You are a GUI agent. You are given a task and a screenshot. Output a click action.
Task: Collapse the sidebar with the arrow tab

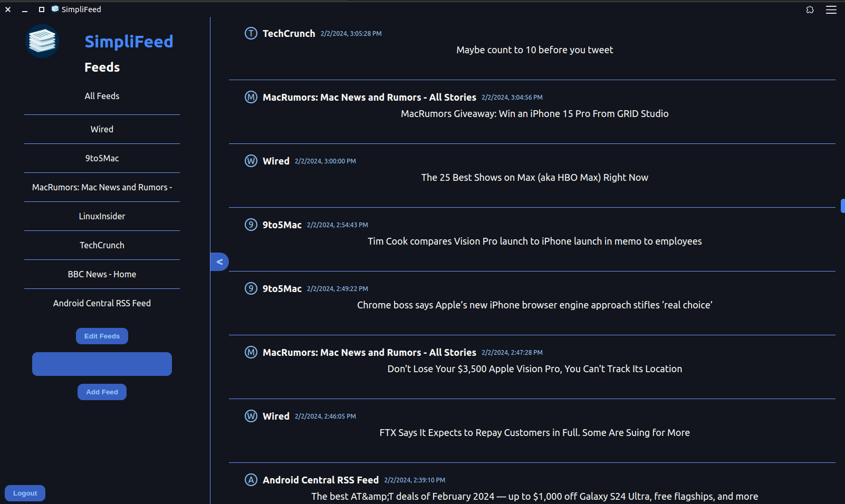pyautogui.click(x=219, y=261)
